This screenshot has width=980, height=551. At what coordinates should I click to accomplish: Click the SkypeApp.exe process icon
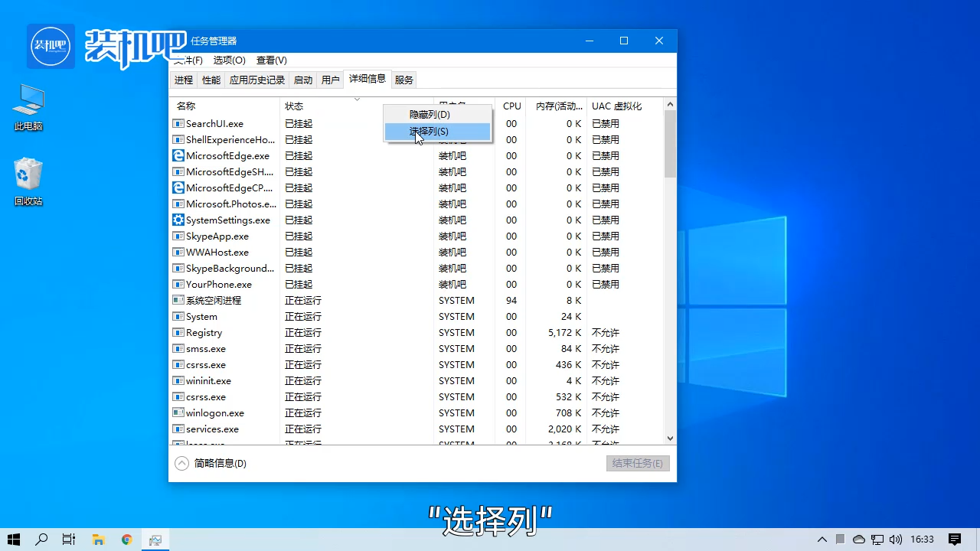[x=178, y=236]
